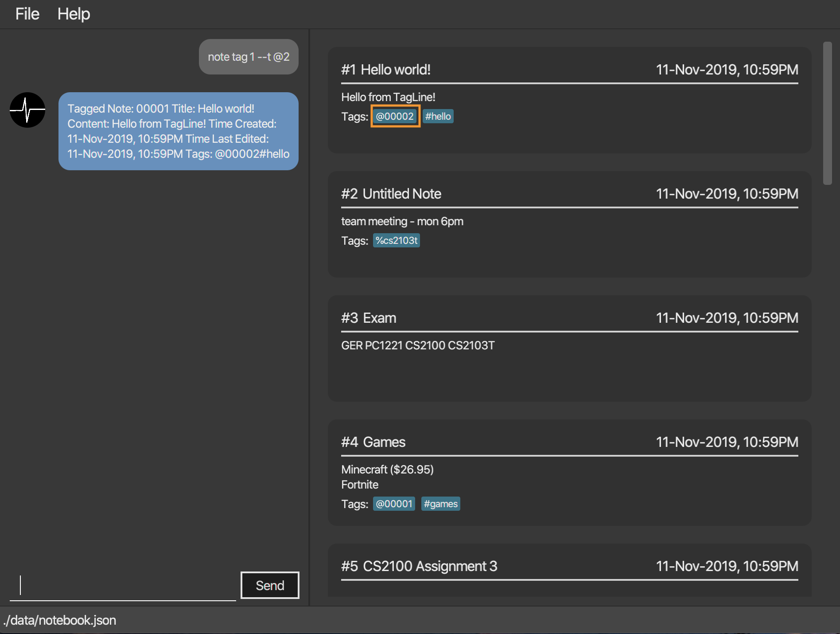Screen dimensions: 840x634
Task: Select note title '#2 Untitled Note'
Action: pyautogui.click(x=391, y=194)
